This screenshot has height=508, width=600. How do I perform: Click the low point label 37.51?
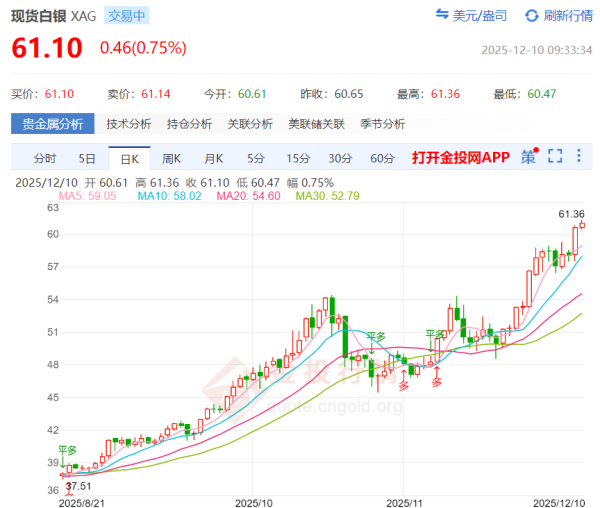coord(79,486)
